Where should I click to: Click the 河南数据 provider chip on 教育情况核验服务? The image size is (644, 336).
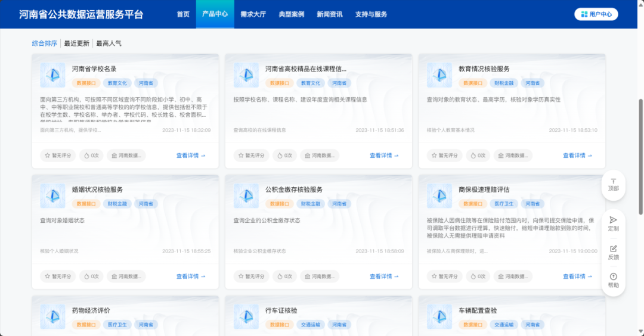513,155
